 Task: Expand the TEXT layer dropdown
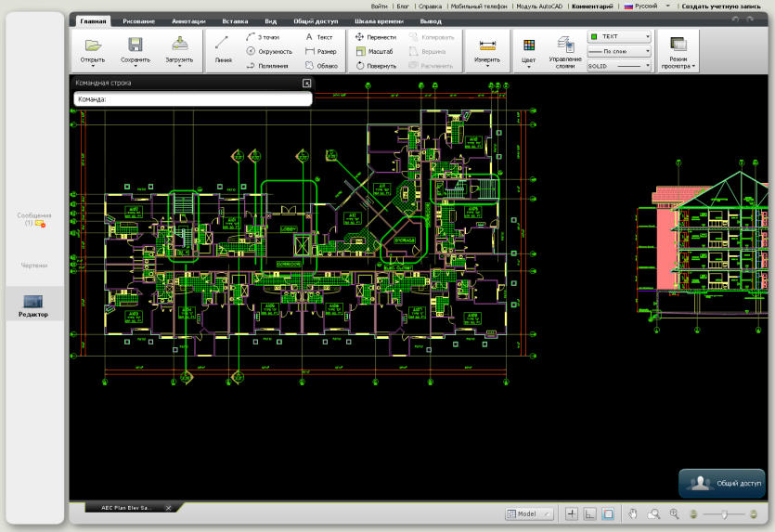click(x=619, y=36)
